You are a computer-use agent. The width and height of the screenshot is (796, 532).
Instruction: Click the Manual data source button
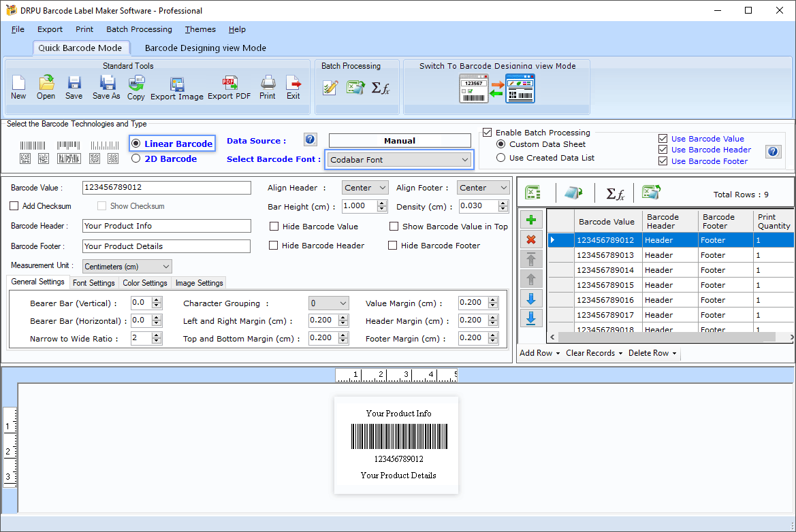coord(400,140)
